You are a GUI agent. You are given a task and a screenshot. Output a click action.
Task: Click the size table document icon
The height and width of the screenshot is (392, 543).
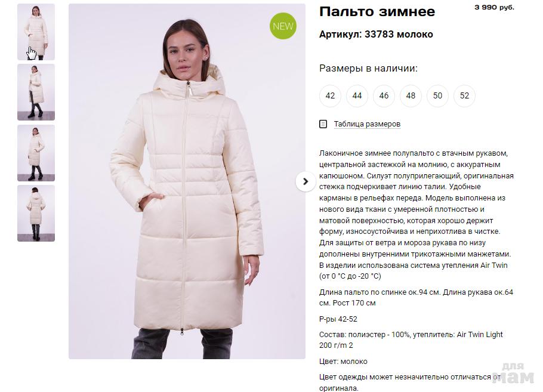[323, 124]
